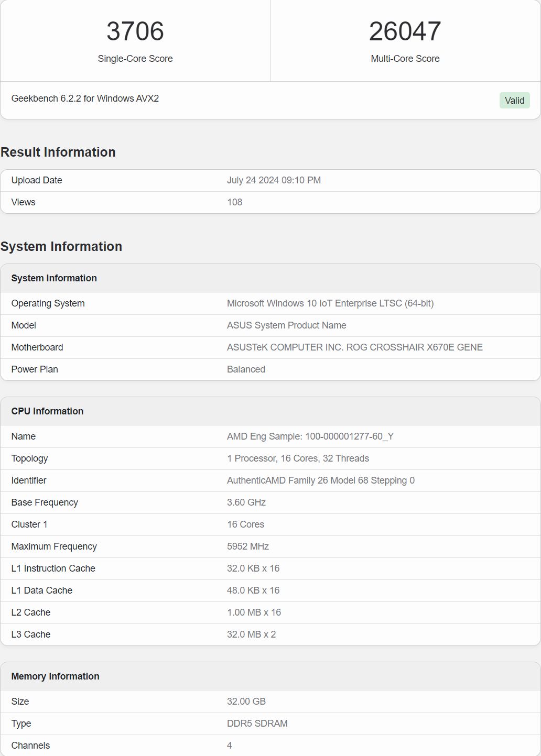Viewport: 541px width, 756px height.
Task: Click the CPU Information table header
Action: tap(47, 411)
